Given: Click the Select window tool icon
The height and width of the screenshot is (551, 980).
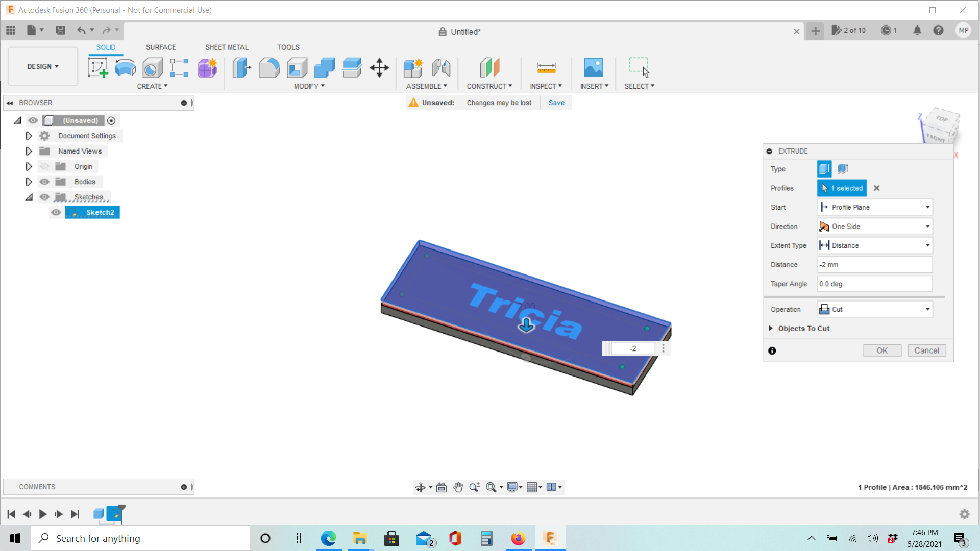Looking at the screenshot, I should (639, 67).
